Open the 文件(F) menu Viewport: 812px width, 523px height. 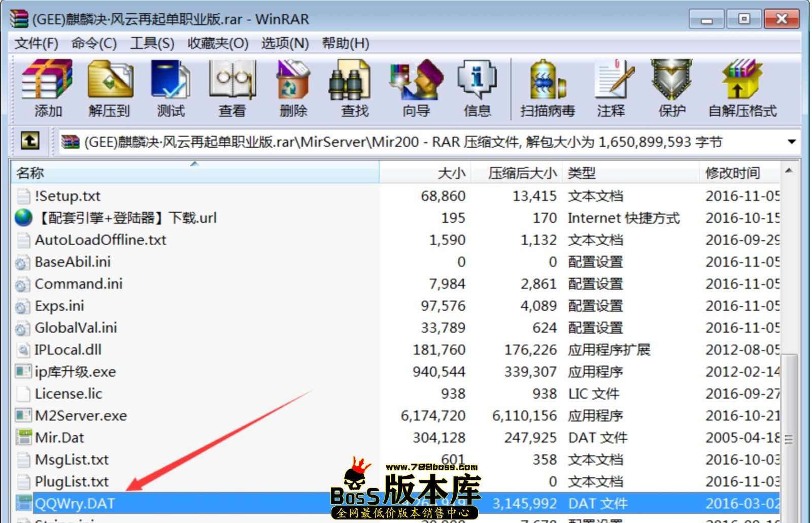[36, 43]
